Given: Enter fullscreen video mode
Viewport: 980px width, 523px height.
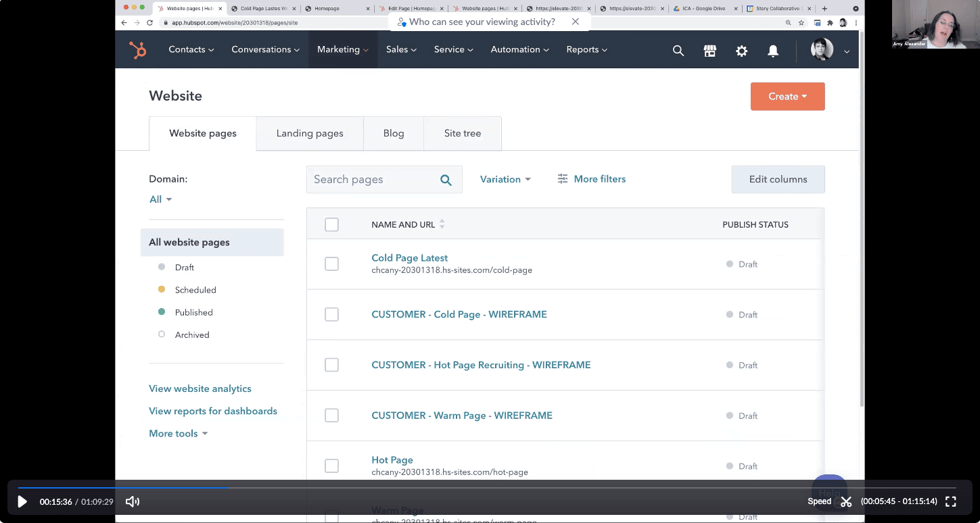Looking at the screenshot, I should [x=951, y=501].
